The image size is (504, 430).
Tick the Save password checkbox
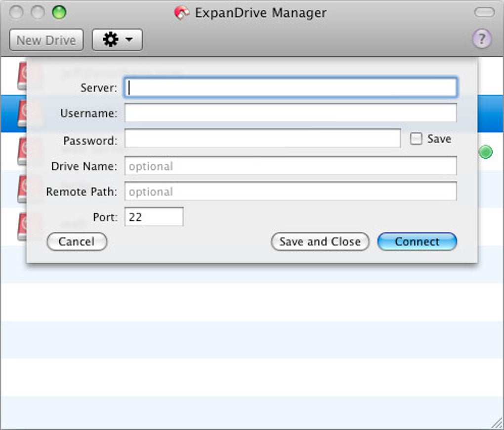pyautogui.click(x=416, y=139)
